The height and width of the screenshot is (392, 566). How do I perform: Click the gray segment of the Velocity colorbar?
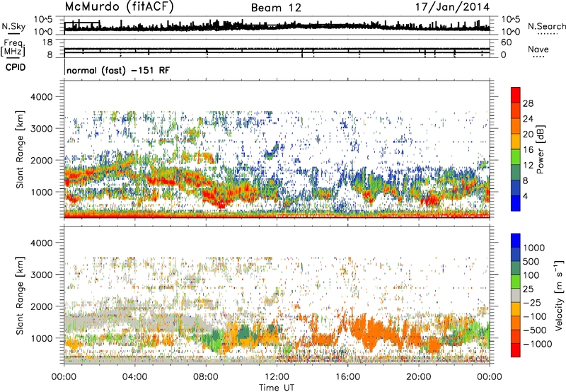pyautogui.click(x=516, y=295)
